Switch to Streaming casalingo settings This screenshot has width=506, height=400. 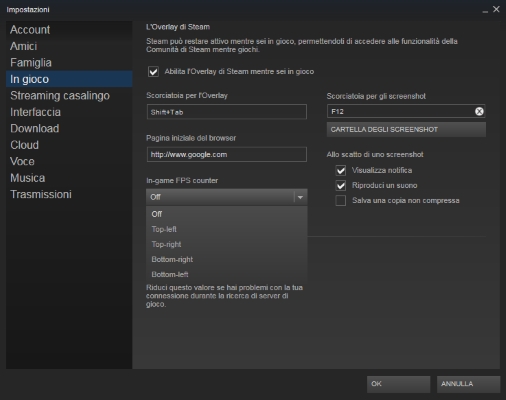pos(69,95)
